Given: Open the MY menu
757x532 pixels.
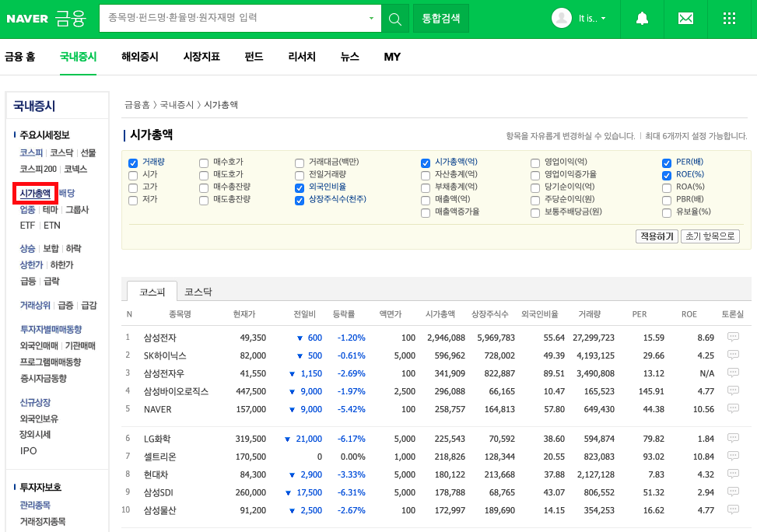Looking at the screenshot, I should click(x=392, y=57).
